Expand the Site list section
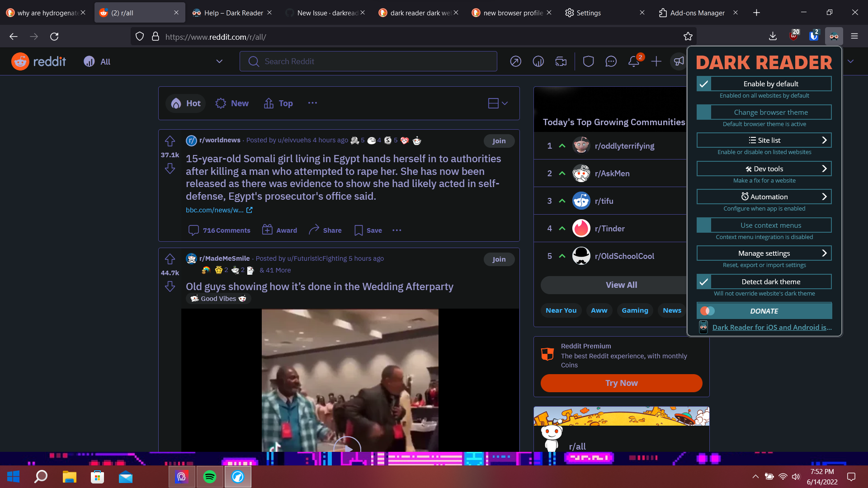 [x=764, y=140]
